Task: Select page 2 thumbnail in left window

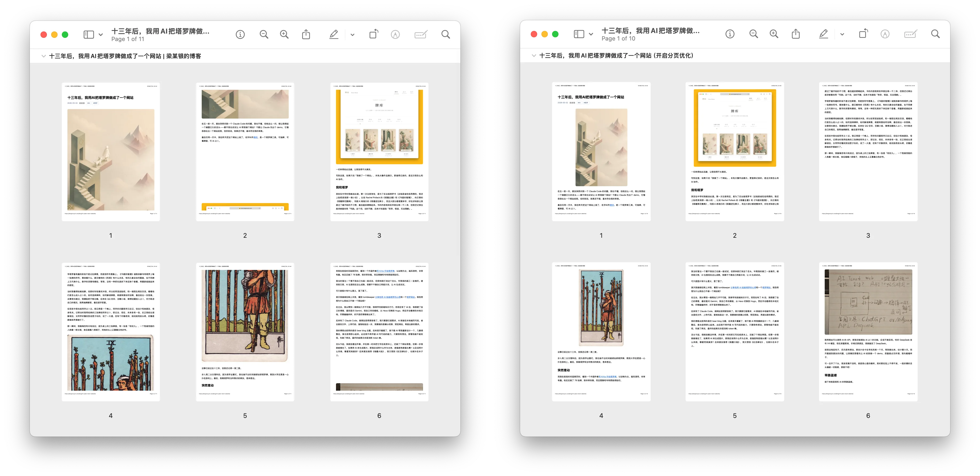Action: coord(245,151)
